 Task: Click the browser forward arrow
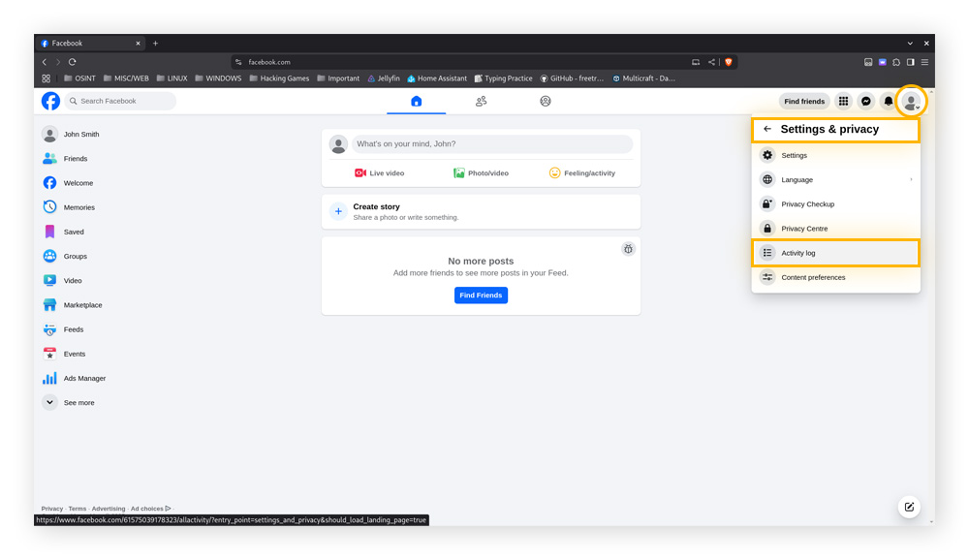[x=58, y=62]
